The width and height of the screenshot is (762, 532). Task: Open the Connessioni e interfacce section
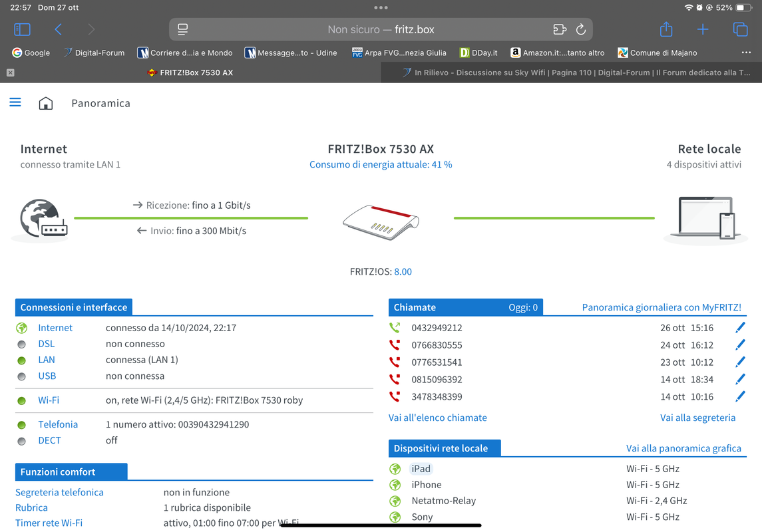click(x=74, y=307)
